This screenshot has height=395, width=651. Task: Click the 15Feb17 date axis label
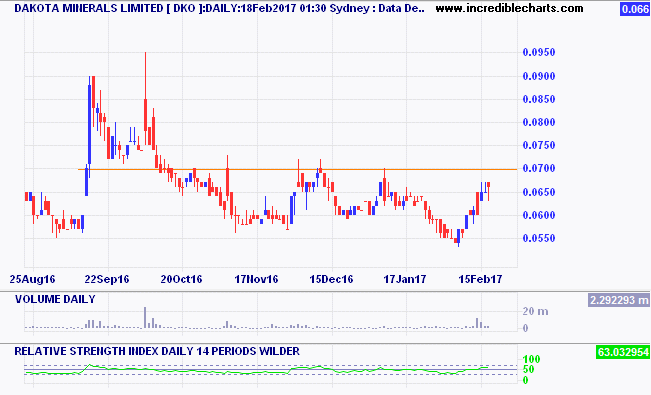480,279
